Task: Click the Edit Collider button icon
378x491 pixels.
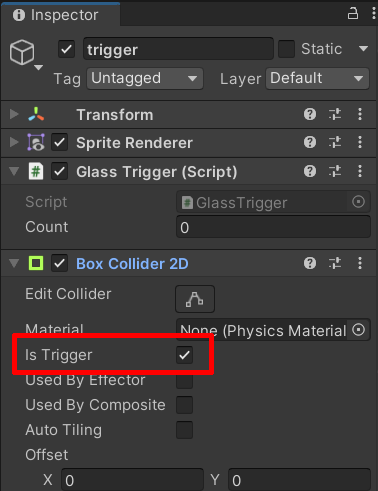Action: pyautogui.click(x=195, y=299)
